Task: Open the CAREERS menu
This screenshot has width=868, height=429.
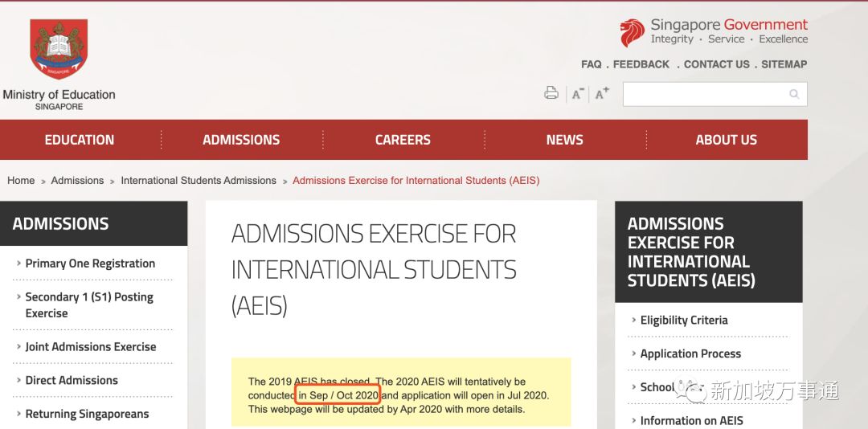Action: [x=403, y=140]
